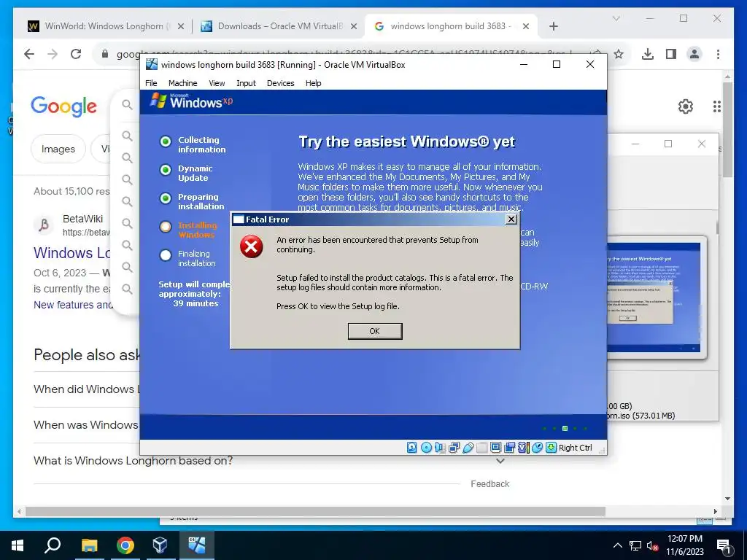Open the VirtualBox Machine menu
This screenshot has height=560, width=747.
tap(183, 83)
